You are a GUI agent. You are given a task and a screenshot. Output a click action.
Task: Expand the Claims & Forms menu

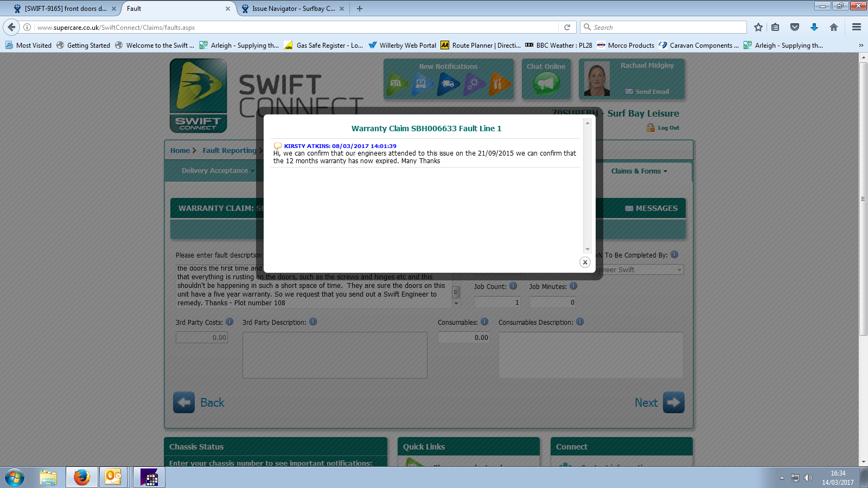point(639,171)
